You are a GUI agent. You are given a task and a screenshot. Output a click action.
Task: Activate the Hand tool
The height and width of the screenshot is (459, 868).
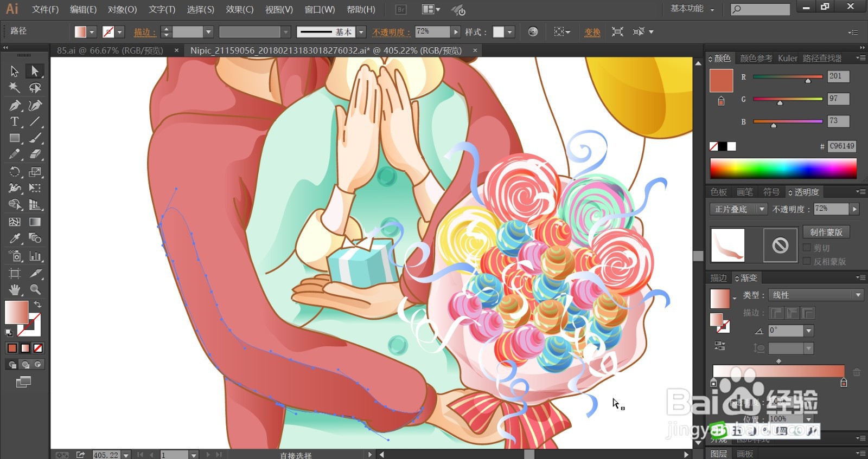click(15, 289)
